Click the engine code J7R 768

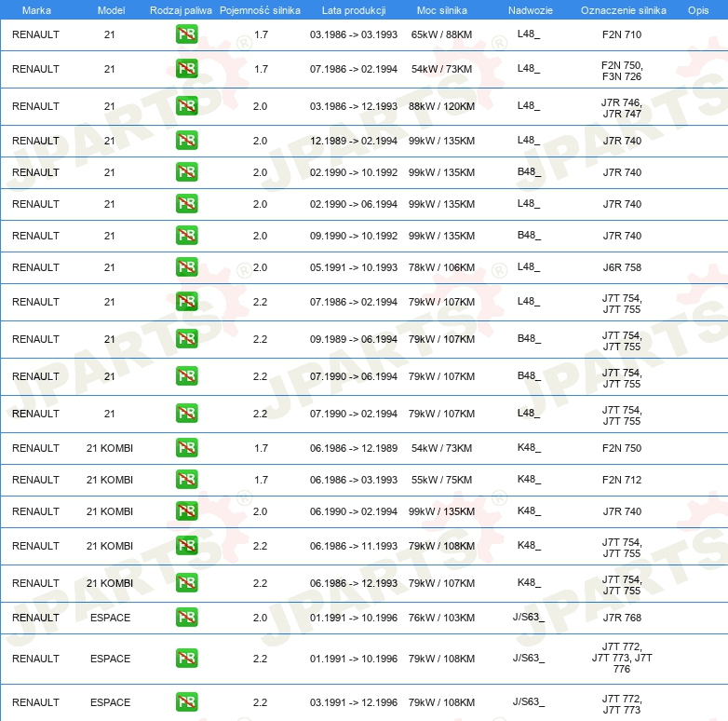tap(622, 618)
